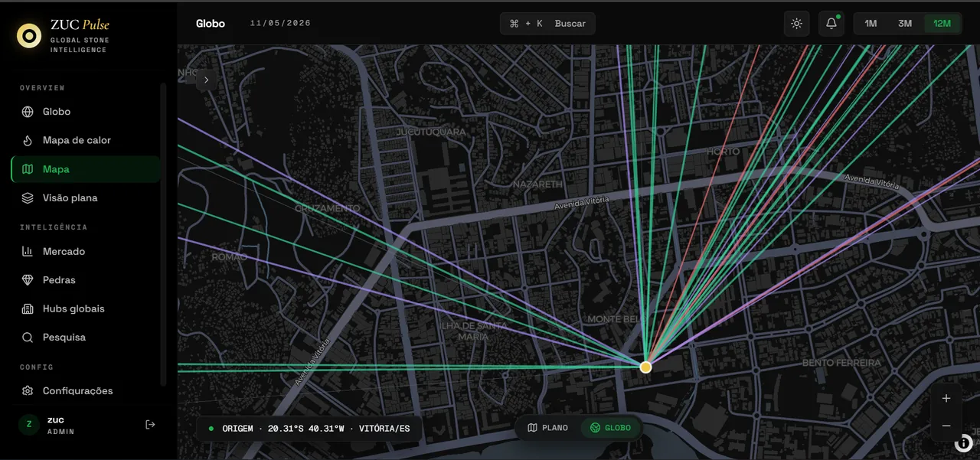This screenshot has width=980, height=460.
Task: Click the flame icon for Mapa de calor
Action: 28,140
